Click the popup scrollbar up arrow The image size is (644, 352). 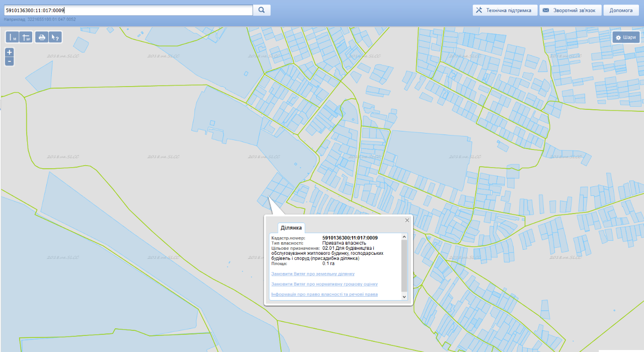[404, 237]
